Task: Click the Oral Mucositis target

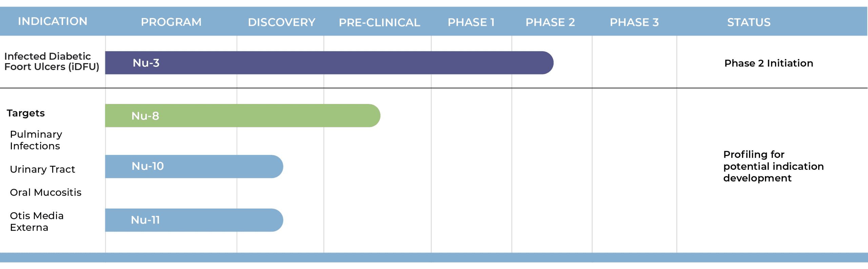Action: 45,193
